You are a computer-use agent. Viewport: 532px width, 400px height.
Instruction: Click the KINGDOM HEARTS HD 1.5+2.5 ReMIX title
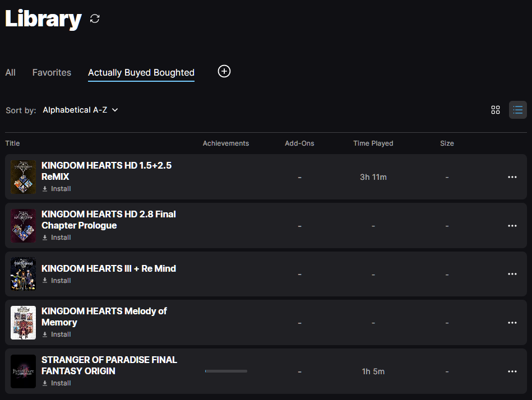(107, 171)
